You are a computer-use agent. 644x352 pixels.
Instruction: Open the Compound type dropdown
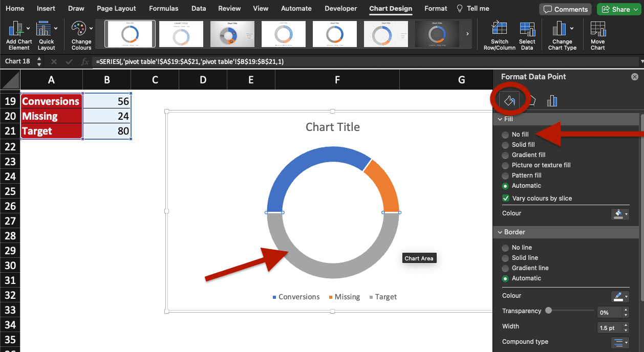tap(620, 341)
